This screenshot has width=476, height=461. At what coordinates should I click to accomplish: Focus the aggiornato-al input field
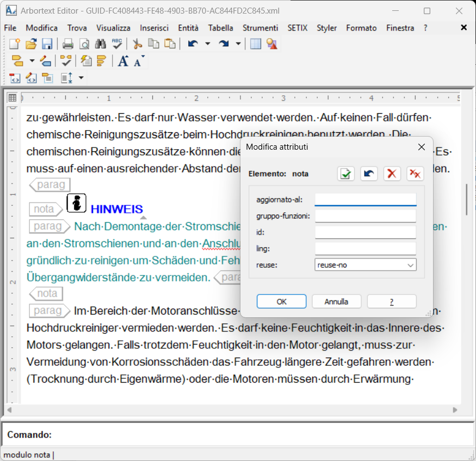pos(366,200)
